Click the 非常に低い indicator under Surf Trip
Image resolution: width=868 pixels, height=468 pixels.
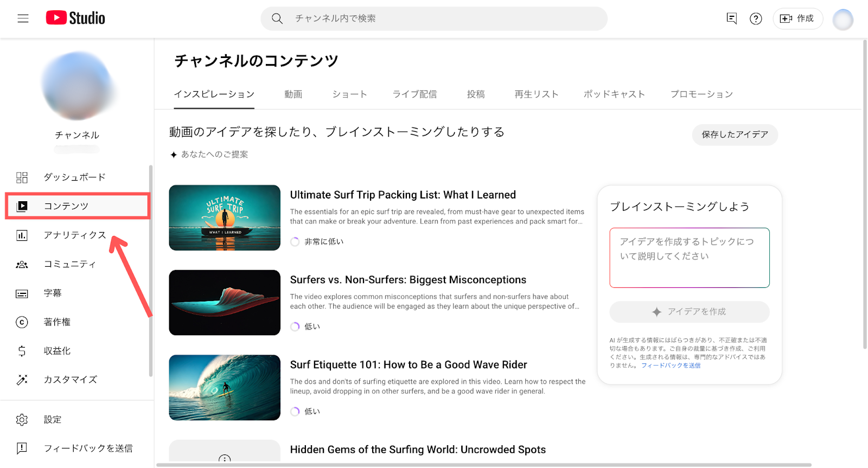[317, 242]
